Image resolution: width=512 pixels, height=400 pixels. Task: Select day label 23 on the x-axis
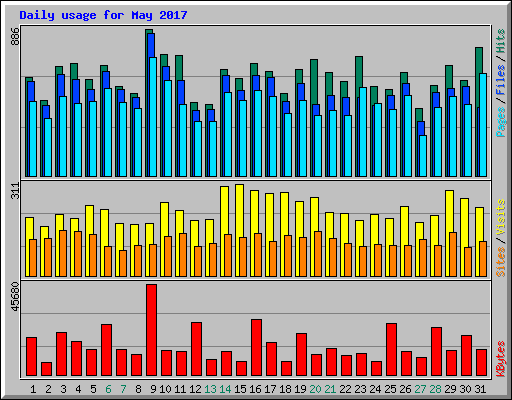(360, 389)
